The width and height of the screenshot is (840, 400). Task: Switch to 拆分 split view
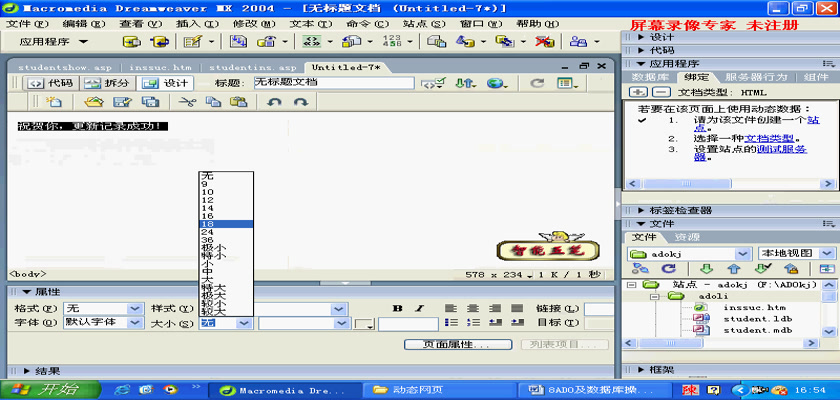click(x=108, y=84)
